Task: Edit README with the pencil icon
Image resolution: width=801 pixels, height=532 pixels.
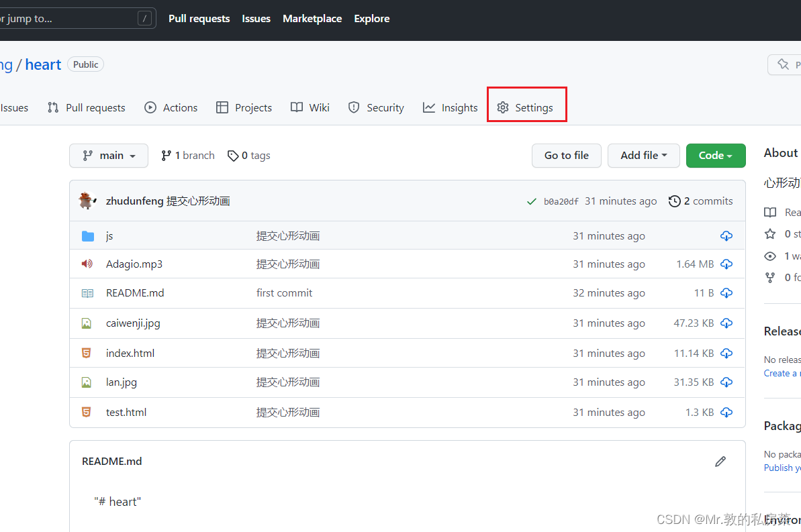Action: pos(720,462)
